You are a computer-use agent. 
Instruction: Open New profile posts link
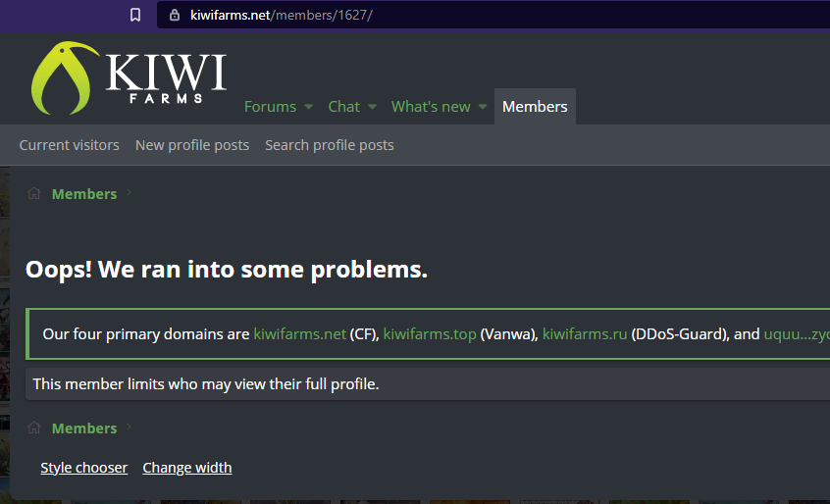pyautogui.click(x=192, y=145)
